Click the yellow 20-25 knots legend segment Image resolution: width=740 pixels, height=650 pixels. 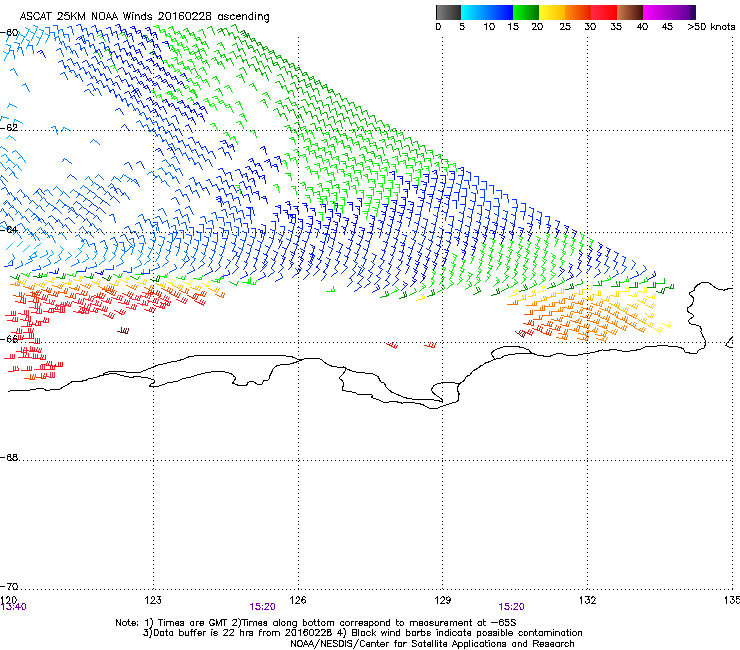(x=552, y=12)
